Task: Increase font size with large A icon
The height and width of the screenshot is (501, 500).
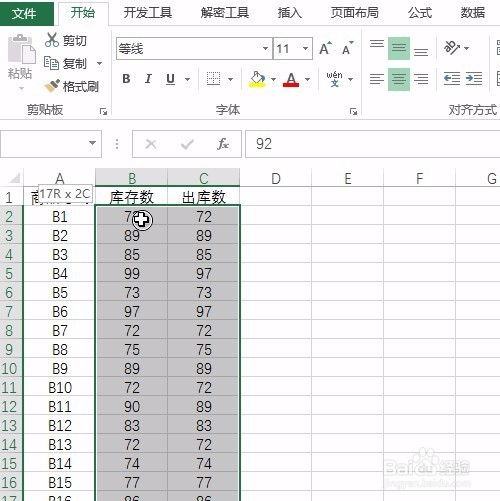Action: [325, 49]
